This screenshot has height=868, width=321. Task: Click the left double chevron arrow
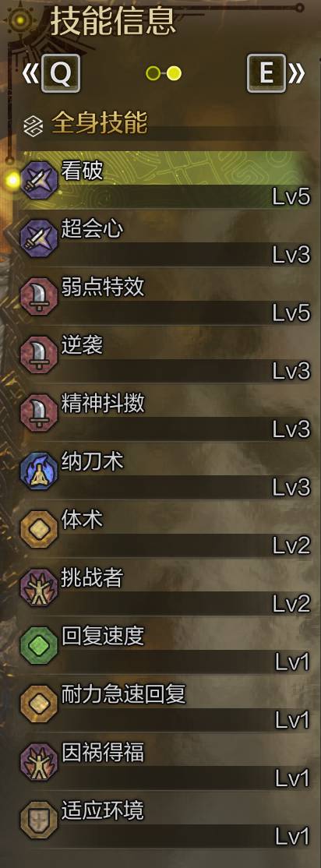click(30, 73)
